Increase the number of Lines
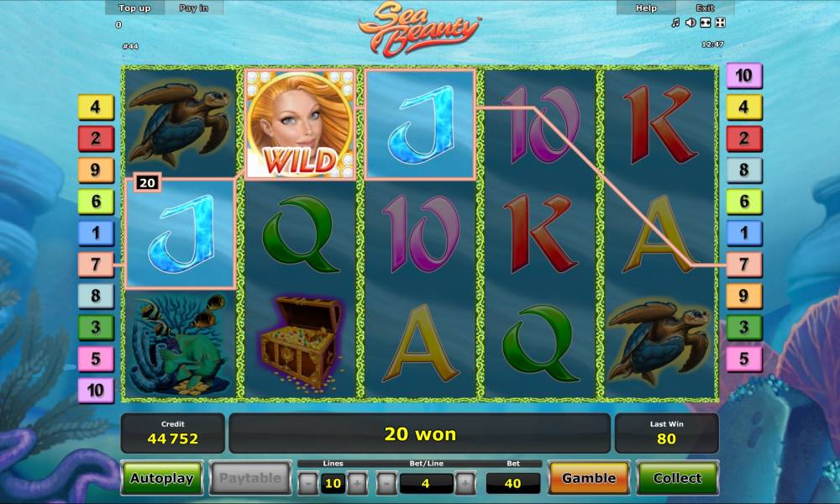 click(x=357, y=484)
